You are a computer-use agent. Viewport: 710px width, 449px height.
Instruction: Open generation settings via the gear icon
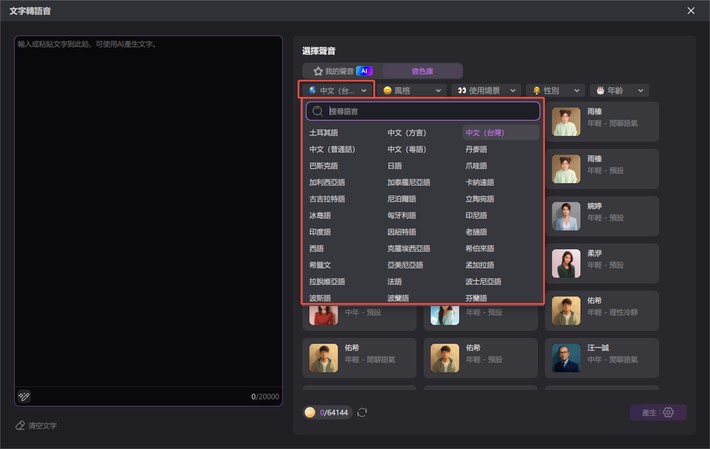pyautogui.click(x=668, y=412)
